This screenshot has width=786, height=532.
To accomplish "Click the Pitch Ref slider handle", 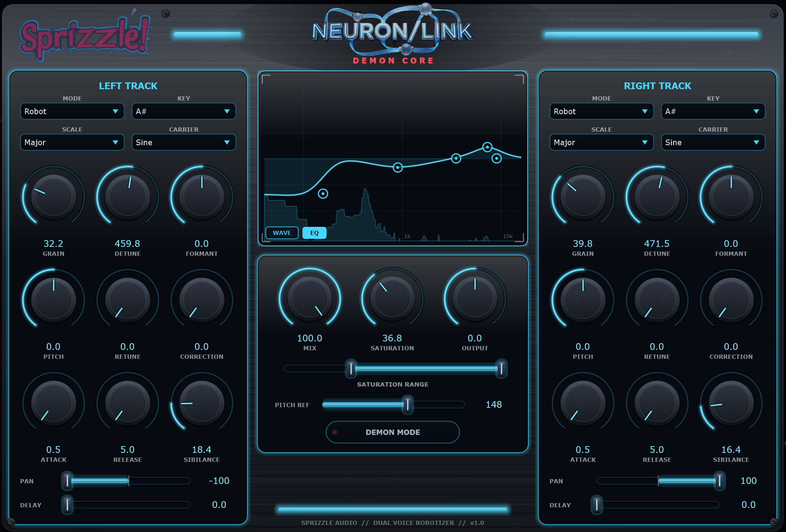I will [408, 405].
